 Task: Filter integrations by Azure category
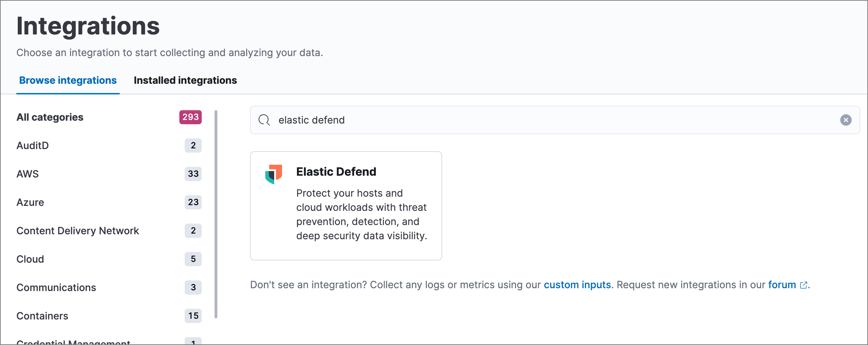pos(30,202)
